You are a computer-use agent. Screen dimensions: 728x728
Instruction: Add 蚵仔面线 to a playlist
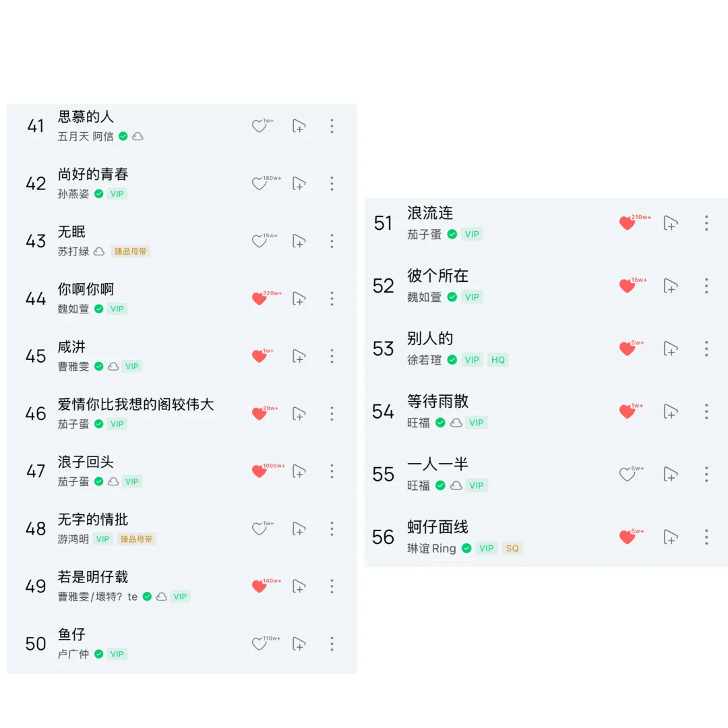671,537
